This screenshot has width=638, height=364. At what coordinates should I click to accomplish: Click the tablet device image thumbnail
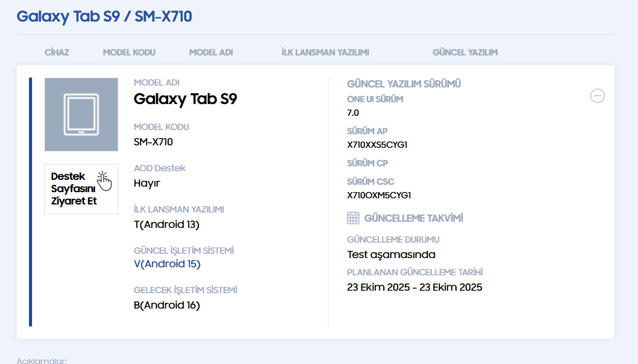coord(81,115)
